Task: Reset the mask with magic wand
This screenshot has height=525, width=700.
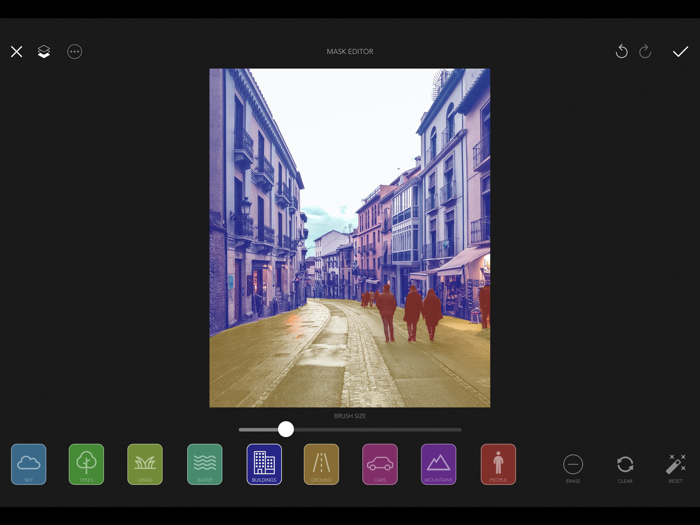Action: (675, 468)
